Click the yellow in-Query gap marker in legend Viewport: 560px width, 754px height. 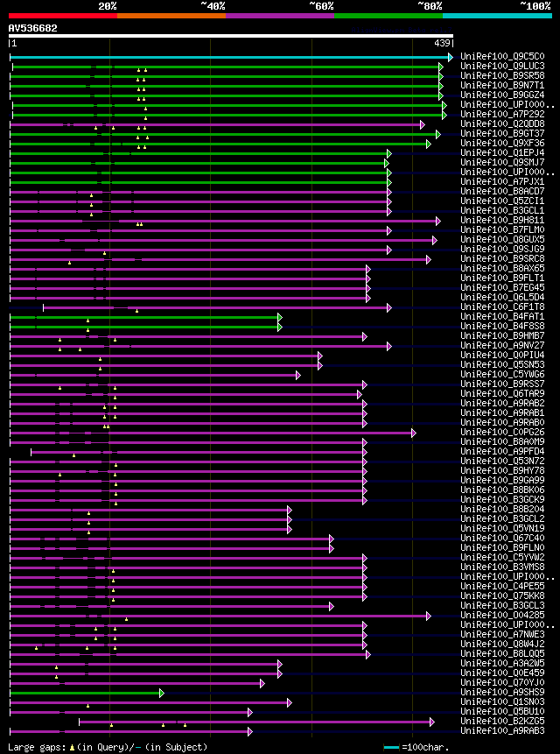(72, 747)
